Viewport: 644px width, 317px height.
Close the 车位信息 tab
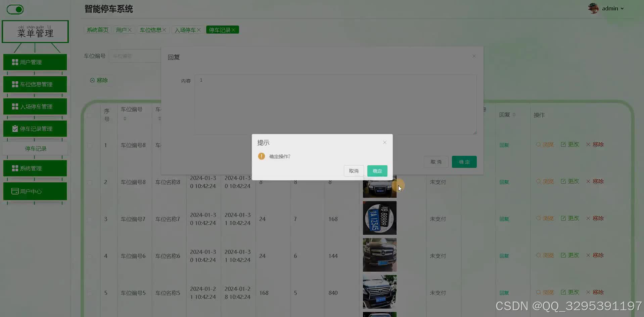164,30
